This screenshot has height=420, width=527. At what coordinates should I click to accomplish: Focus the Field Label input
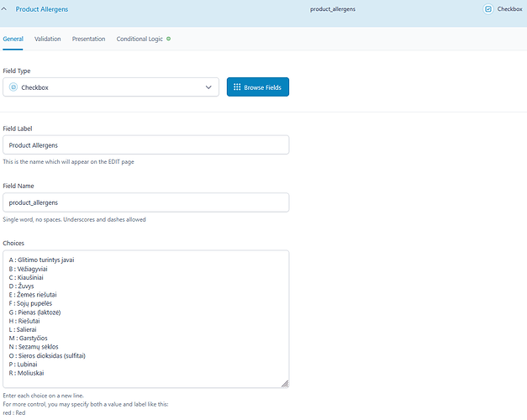tap(146, 145)
